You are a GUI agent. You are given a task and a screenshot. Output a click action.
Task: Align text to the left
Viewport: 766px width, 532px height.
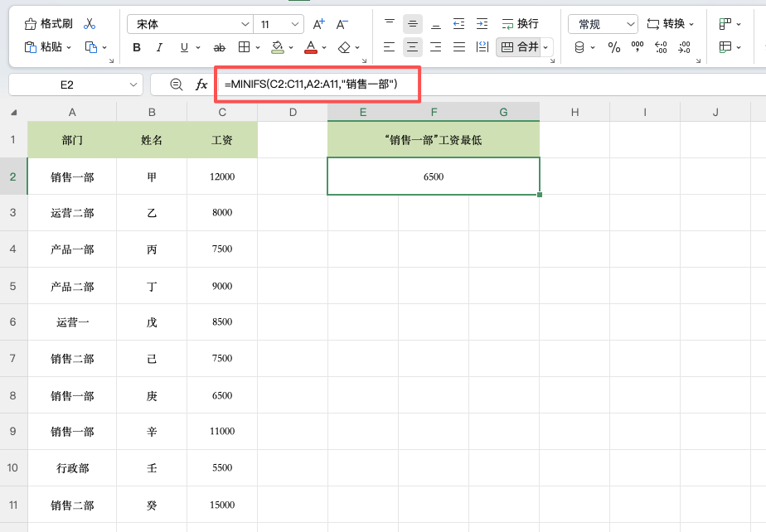pos(390,47)
